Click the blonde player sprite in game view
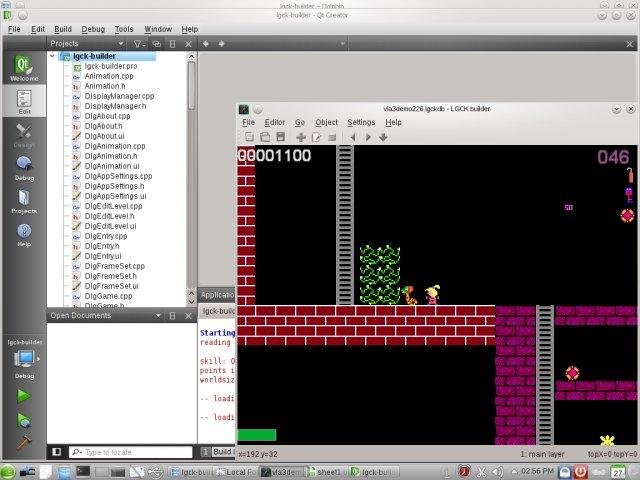 pyautogui.click(x=432, y=295)
